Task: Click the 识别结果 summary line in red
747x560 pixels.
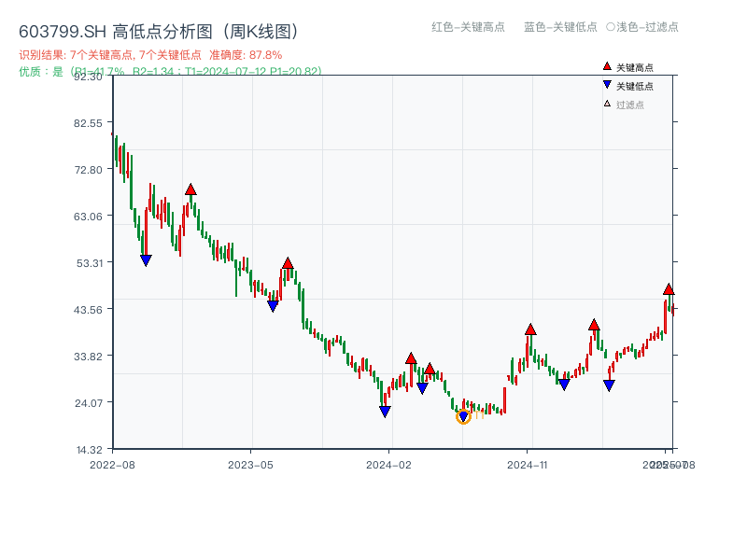Action: tap(150, 55)
